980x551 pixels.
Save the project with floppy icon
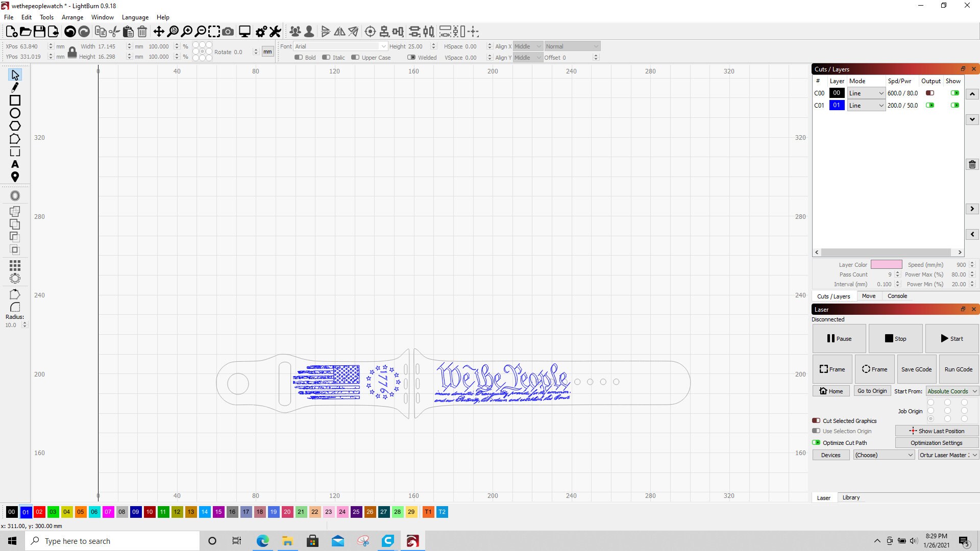point(39,32)
